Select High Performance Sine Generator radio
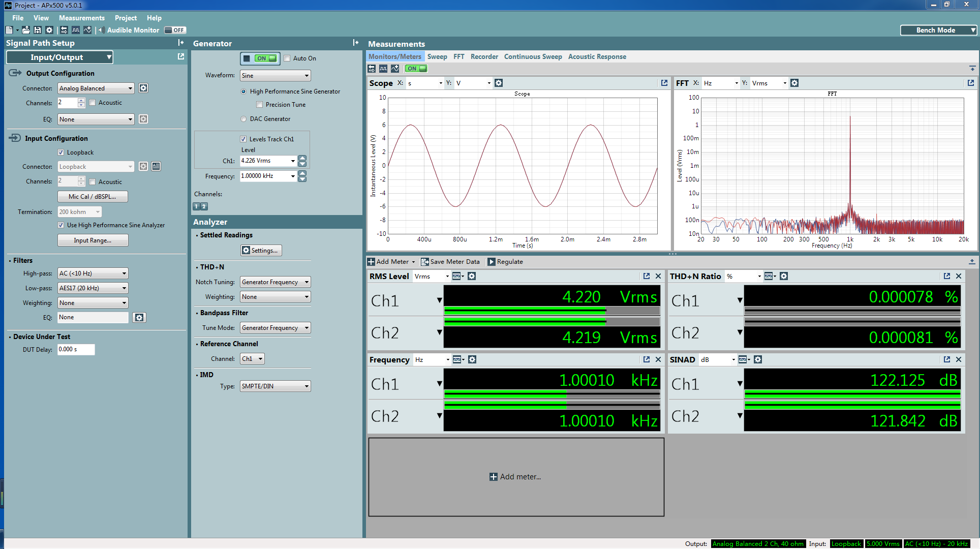This screenshot has height=549, width=980. (x=243, y=91)
